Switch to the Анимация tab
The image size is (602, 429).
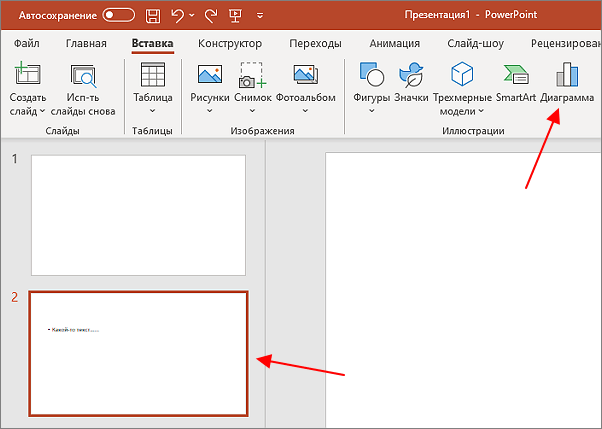click(x=395, y=43)
